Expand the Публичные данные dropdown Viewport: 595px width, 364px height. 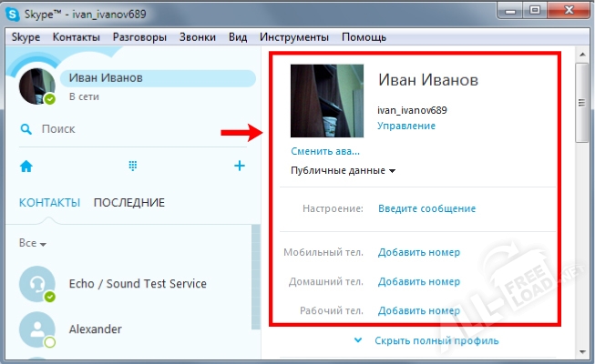pos(343,171)
